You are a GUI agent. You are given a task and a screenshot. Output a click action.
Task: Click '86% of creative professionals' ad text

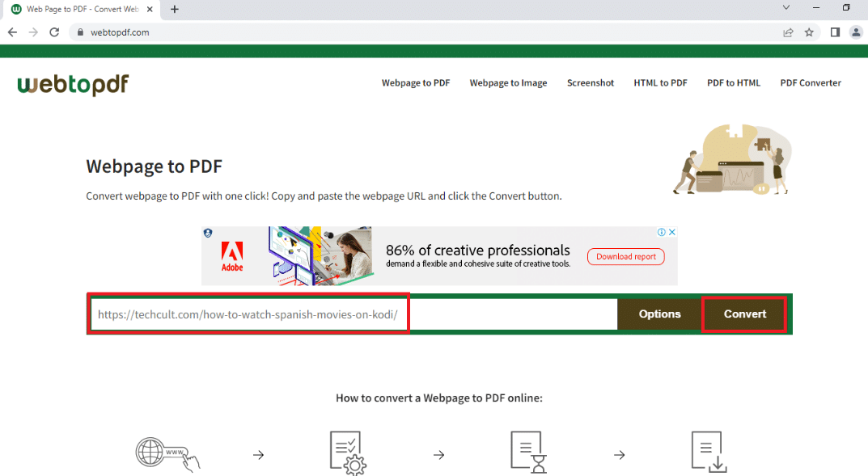(x=478, y=251)
